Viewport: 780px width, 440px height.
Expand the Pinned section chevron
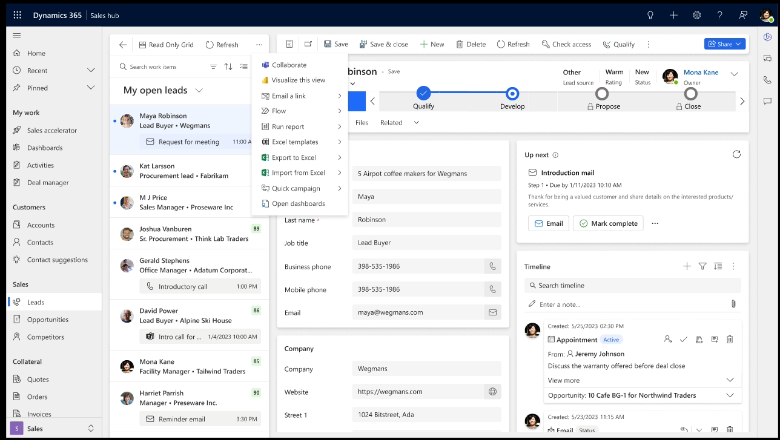[x=91, y=88]
